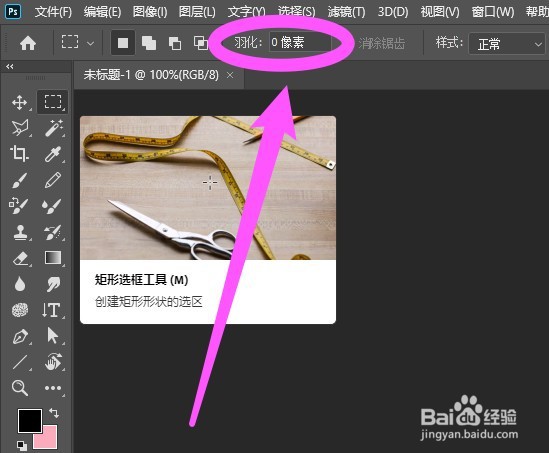This screenshot has height=453, width=549.
Task: Click the Photoshop Ps logo
Action: pos(13,12)
